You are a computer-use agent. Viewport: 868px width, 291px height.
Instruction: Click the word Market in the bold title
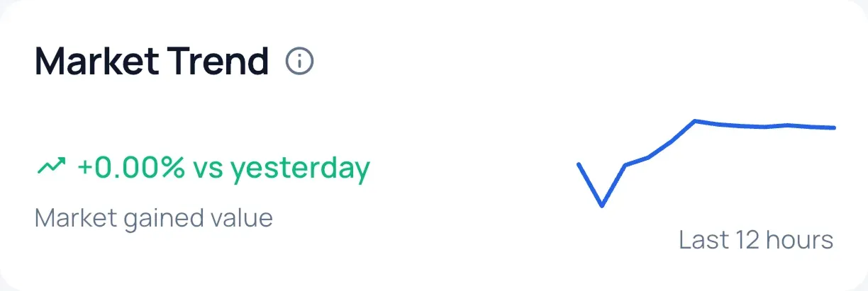(x=96, y=62)
